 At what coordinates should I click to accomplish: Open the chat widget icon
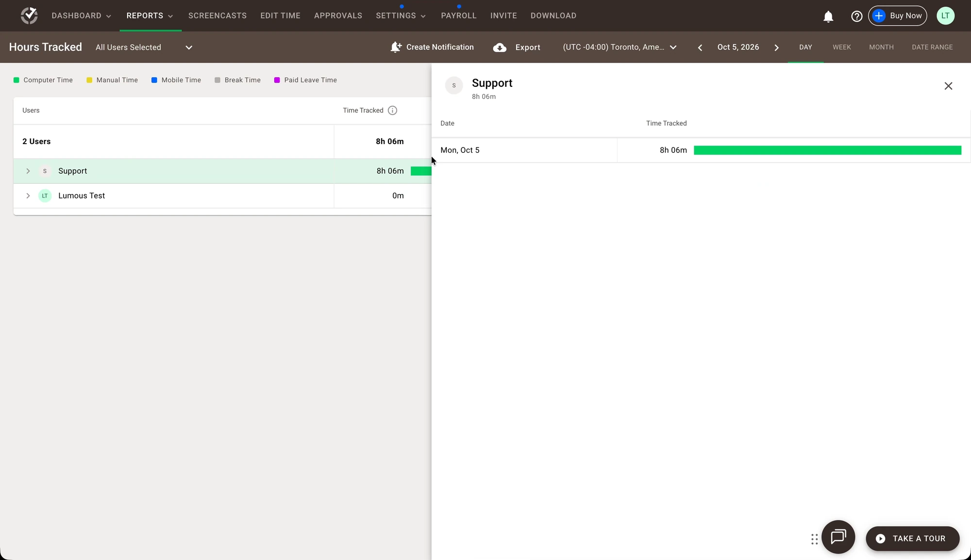pos(838,537)
